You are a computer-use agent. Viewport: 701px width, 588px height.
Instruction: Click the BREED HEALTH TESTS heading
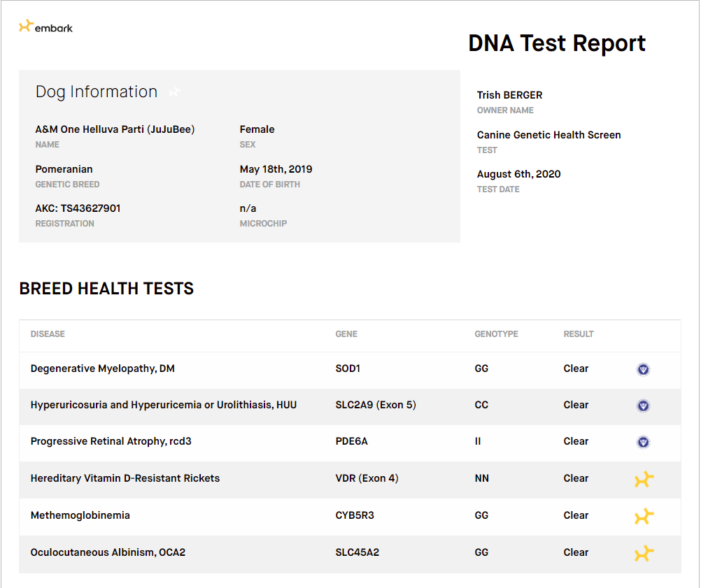click(106, 289)
